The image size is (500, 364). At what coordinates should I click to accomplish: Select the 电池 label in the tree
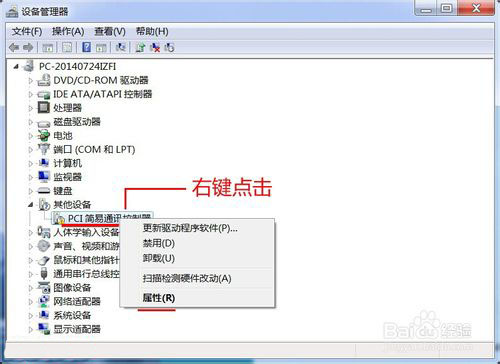point(63,136)
